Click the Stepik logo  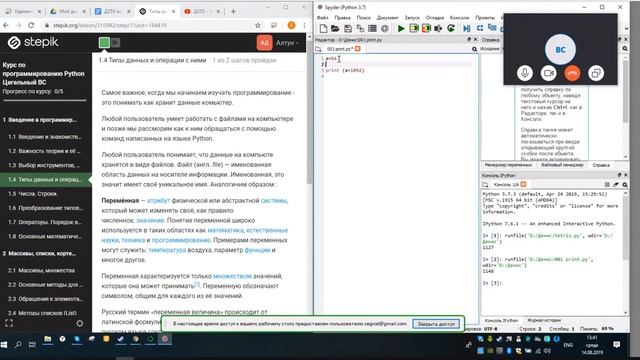click(33, 42)
